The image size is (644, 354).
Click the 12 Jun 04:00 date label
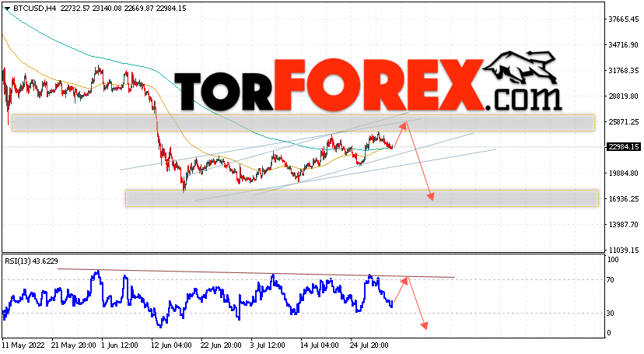click(171, 345)
